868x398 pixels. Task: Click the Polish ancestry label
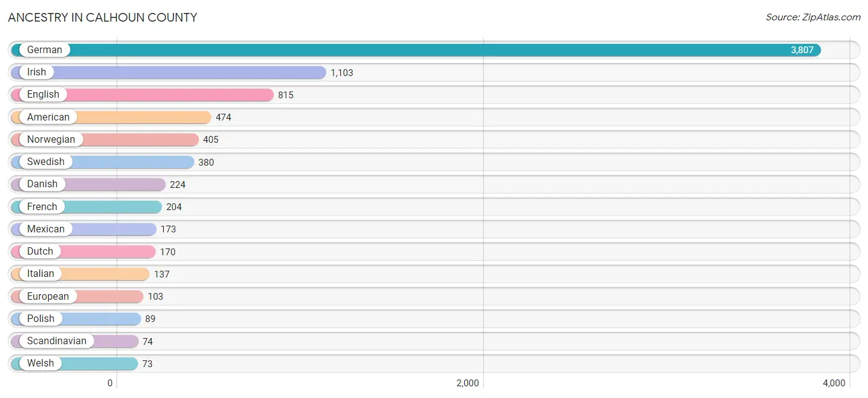pos(41,318)
